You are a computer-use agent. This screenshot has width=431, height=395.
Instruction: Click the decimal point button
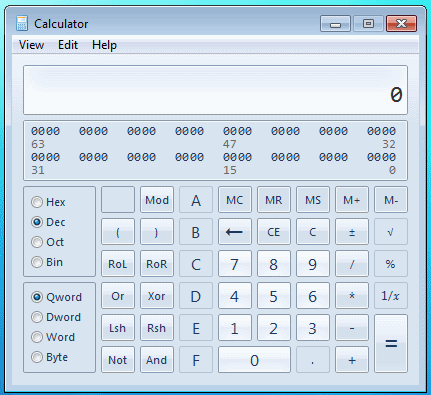pos(313,360)
